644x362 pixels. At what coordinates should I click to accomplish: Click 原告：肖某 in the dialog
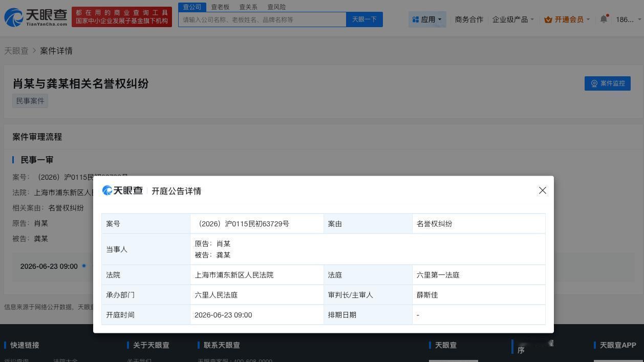(212, 244)
